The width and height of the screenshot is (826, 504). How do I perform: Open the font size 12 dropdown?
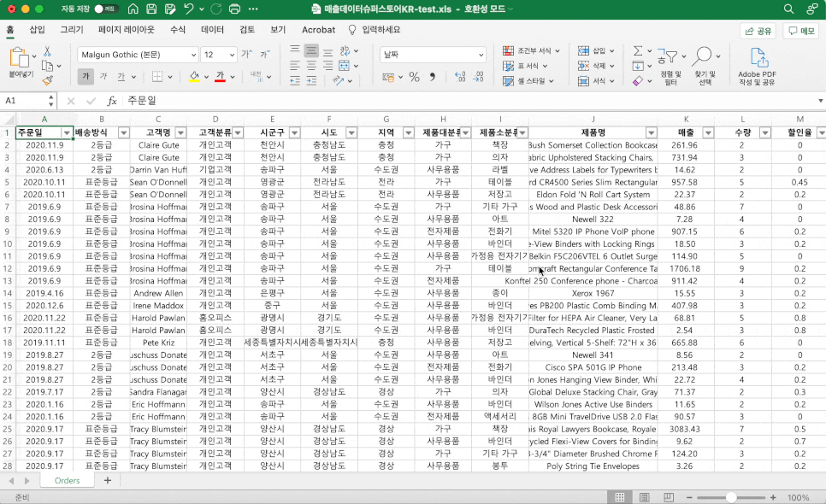tap(232, 55)
